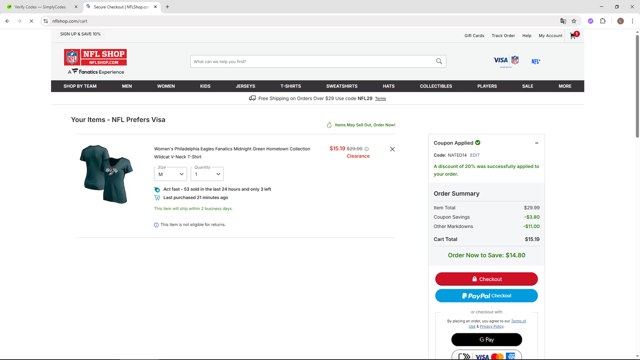Screen dimensions: 640x360
Task: Open the HATS menu
Action: tap(389, 86)
